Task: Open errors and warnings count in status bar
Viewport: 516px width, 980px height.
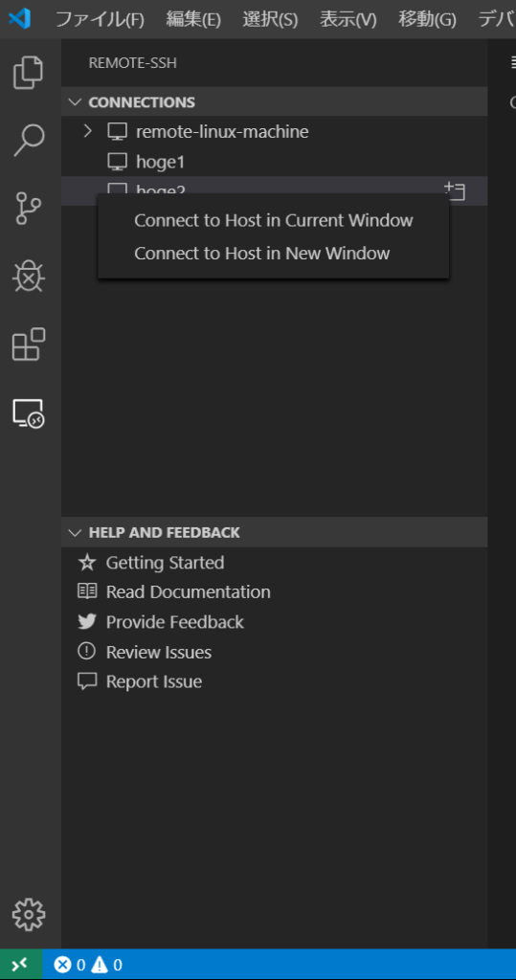Action: 88,965
